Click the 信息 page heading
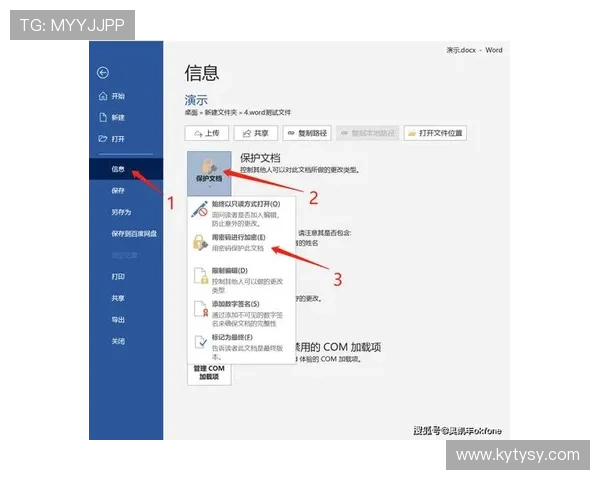The width and height of the screenshot is (600, 480). [202, 73]
